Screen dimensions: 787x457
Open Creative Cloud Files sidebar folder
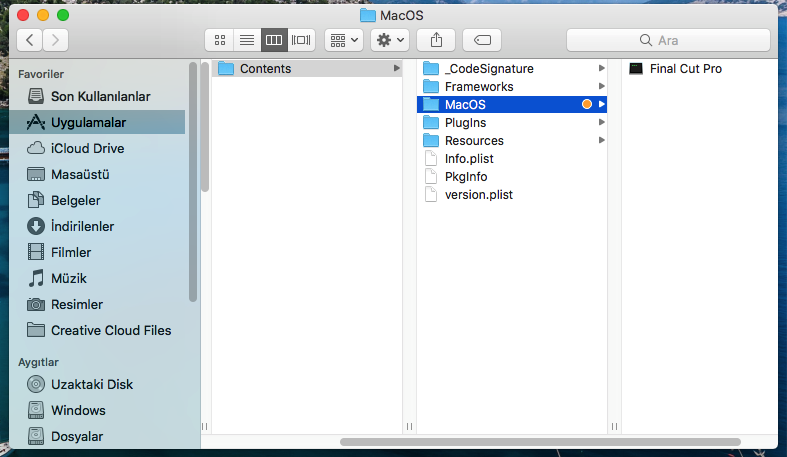(111, 330)
